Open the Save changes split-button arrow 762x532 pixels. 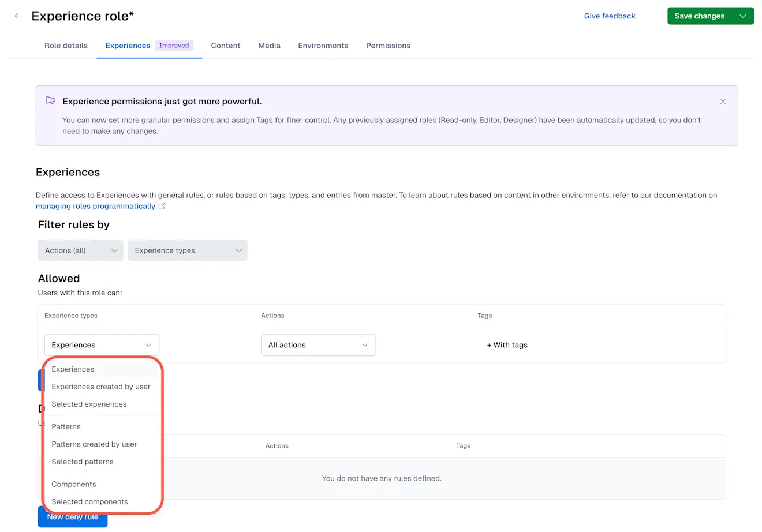coord(743,16)
